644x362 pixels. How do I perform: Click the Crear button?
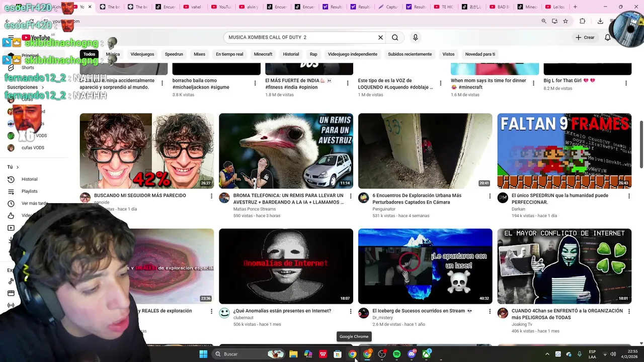tap(585, 37)
